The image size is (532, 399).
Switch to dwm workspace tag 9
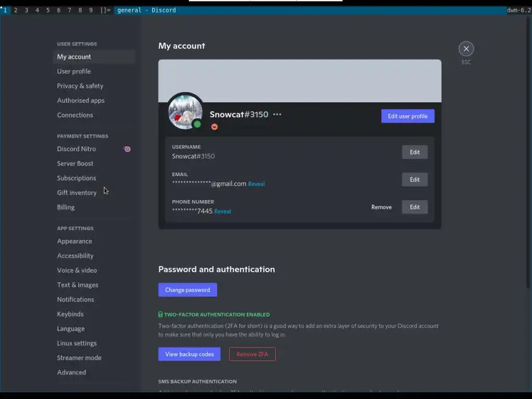click(x=91, y=10)
